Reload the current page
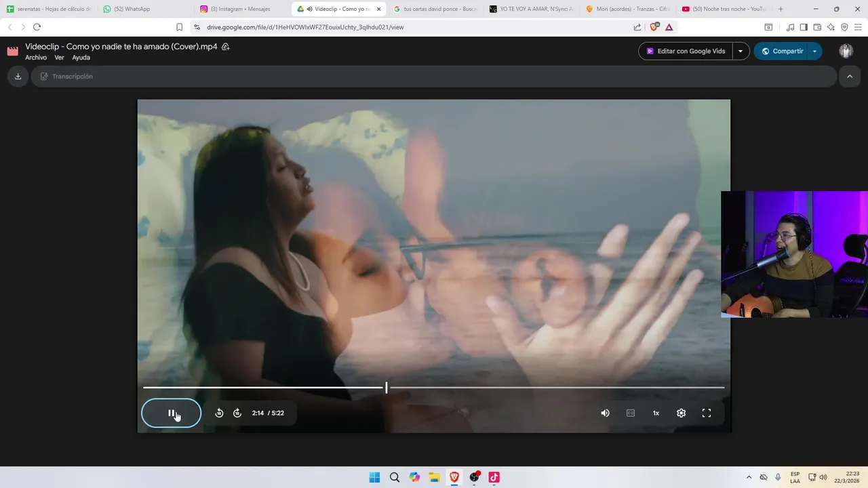 click(x=37, y=27)
